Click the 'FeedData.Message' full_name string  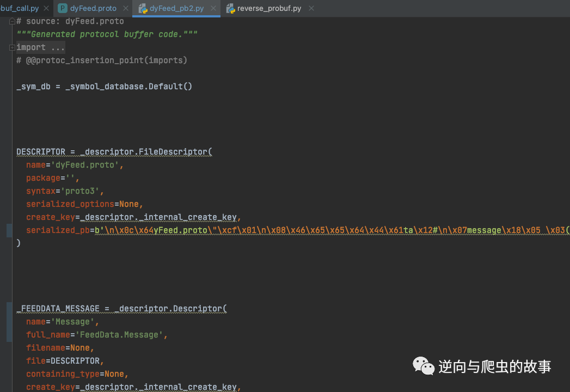click(x=119, y=334)
